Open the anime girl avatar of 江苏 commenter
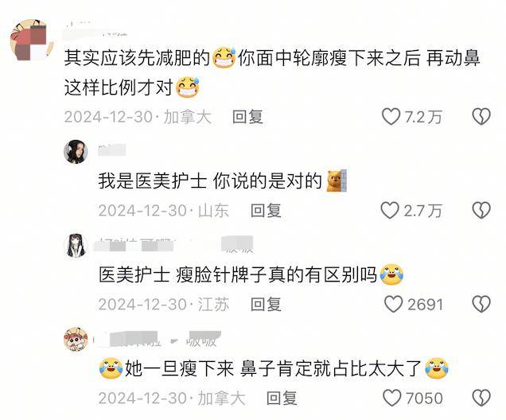 [76, 246]
